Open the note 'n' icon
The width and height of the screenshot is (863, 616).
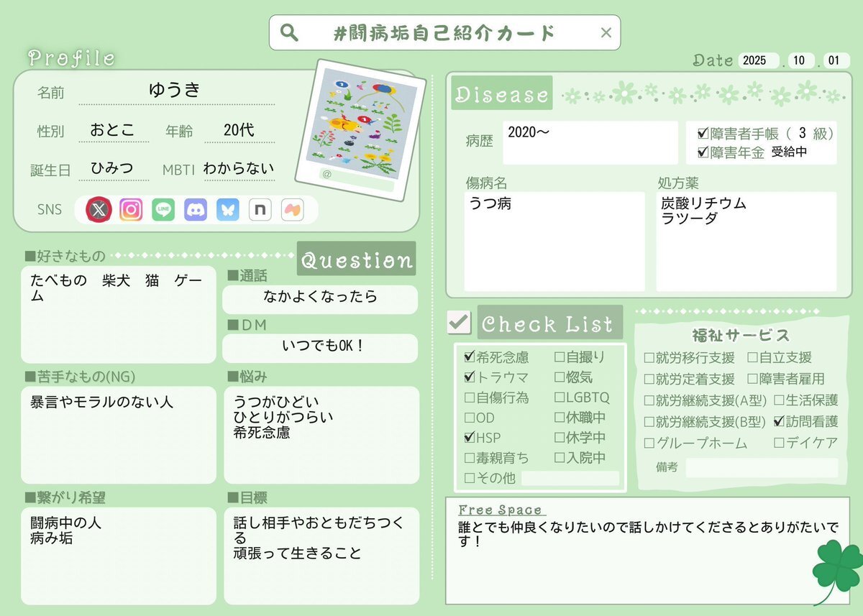pos(260,210)
